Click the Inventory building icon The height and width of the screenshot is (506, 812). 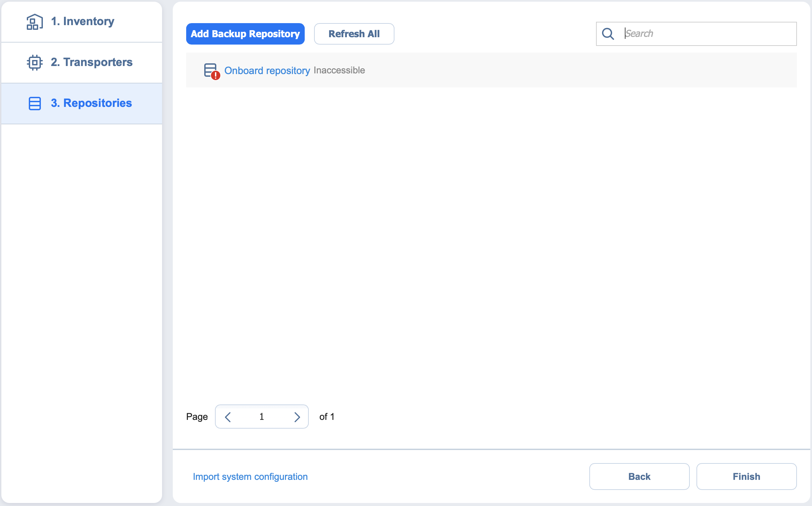click(x=34, y=22)
